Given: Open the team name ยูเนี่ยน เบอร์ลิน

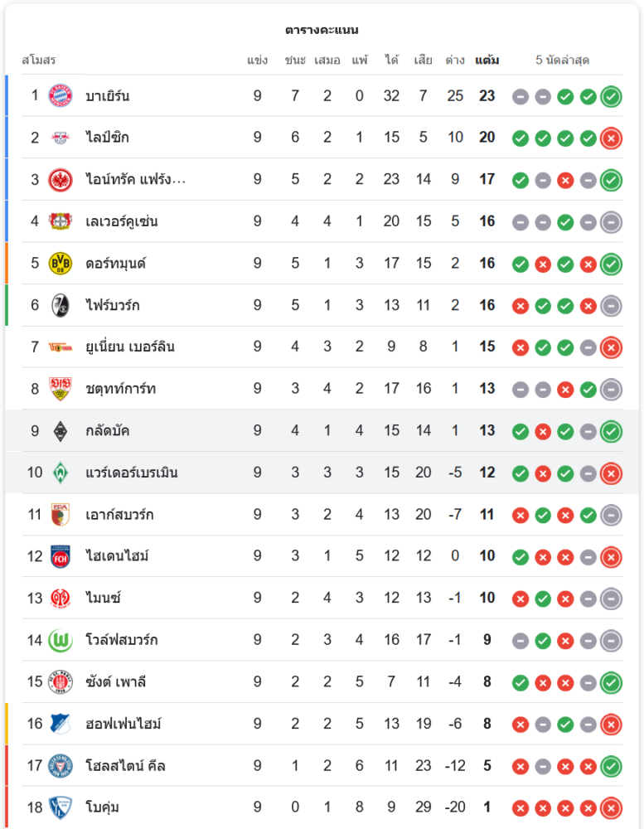Looking at the screenshot, I should 130,347.
